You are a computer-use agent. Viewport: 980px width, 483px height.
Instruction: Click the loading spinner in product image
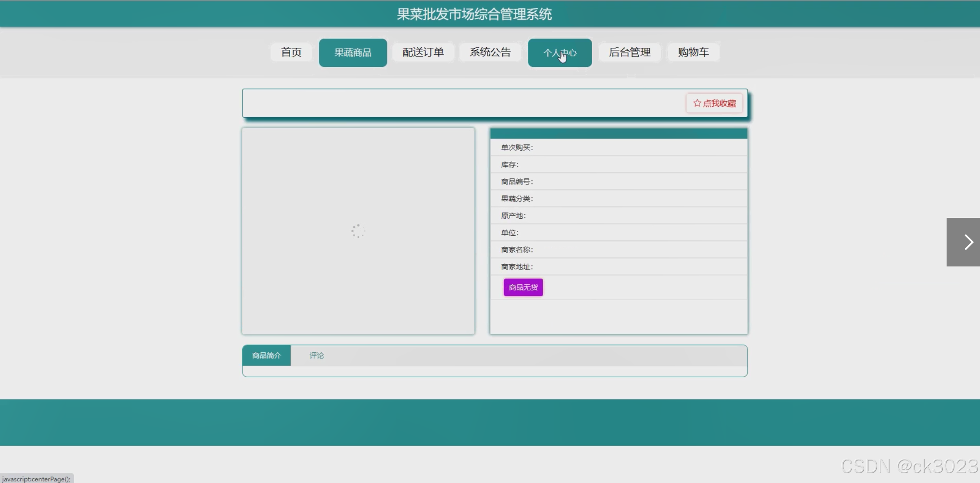[358, 231]
